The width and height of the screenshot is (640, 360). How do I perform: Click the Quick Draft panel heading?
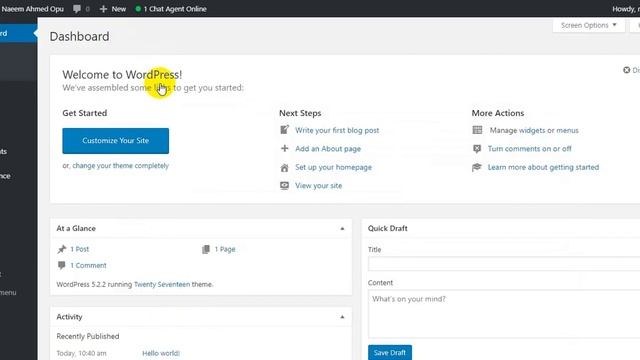(387, 228)
